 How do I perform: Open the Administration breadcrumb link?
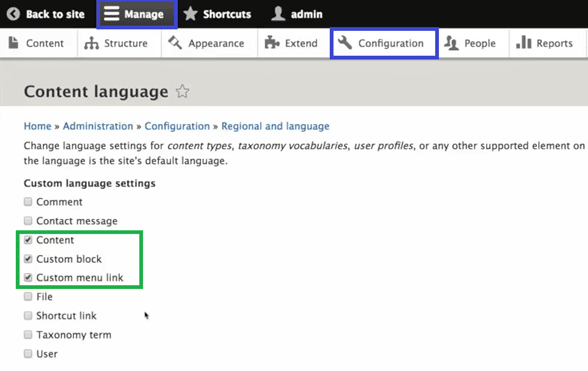(98, 126)
